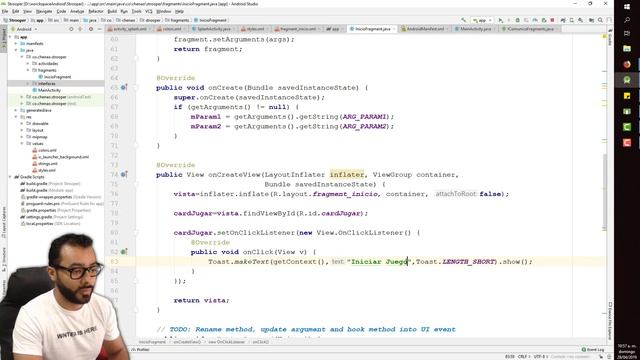Open proguard-rules.pro in Gradle Scripts
Viewport: 640px width, 360px height.
tap(61, 203)
